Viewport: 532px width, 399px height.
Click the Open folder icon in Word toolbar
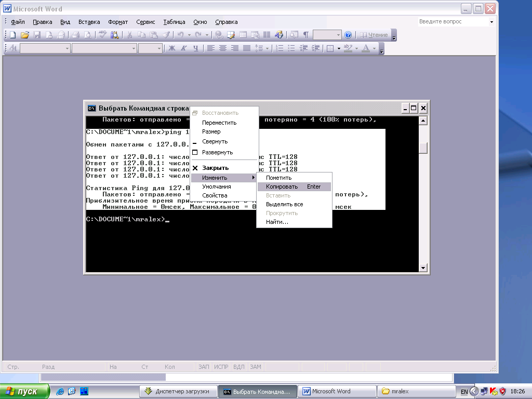[25, 35]
